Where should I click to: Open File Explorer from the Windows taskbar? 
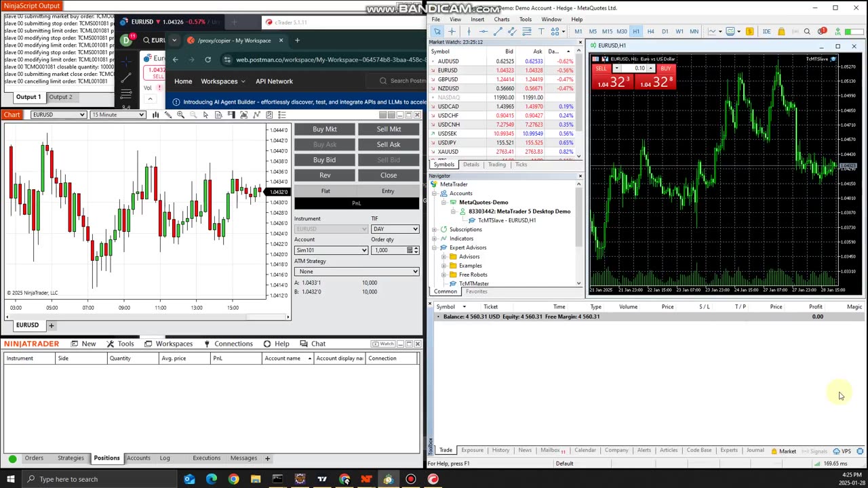(256, 479)
